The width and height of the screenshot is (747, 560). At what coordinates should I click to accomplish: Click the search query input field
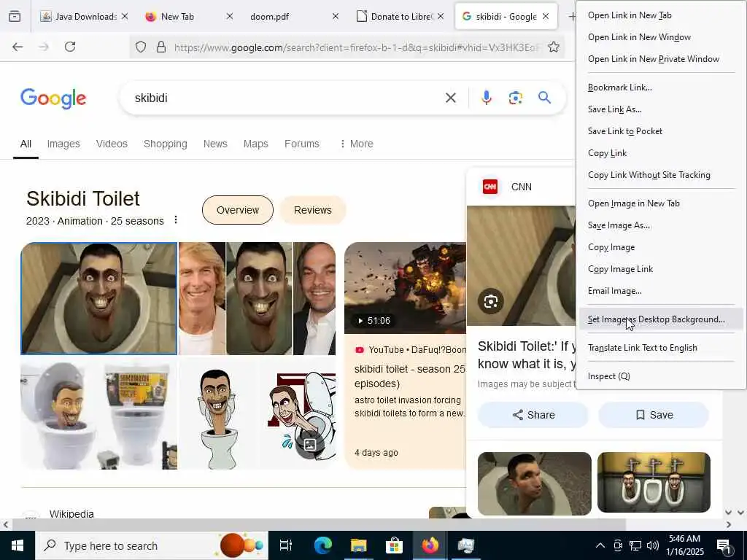click(286, 98)
